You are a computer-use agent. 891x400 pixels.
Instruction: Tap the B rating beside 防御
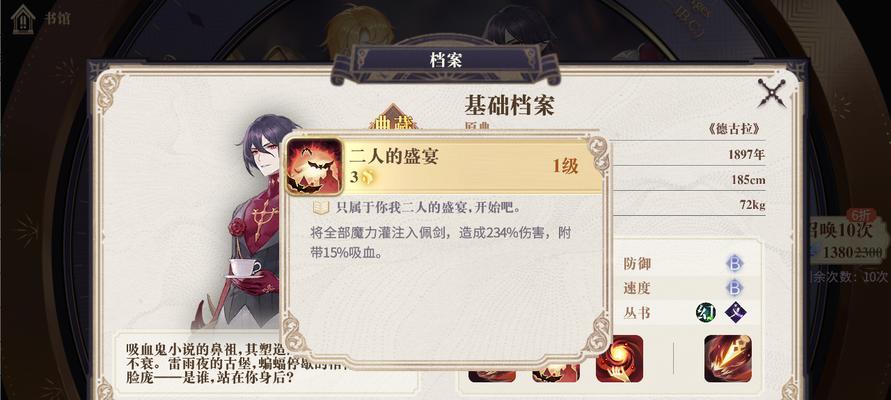tap(734, 264)
